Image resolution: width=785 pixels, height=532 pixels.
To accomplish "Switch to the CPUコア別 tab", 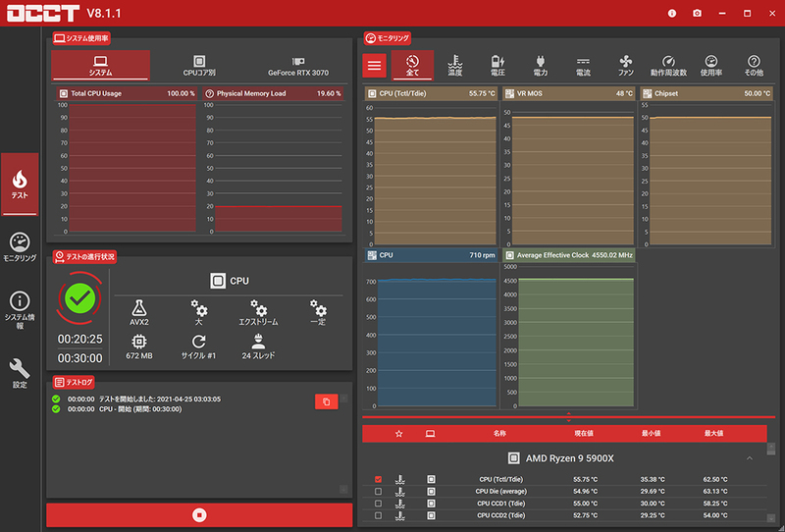I will [x=199, y=66].
